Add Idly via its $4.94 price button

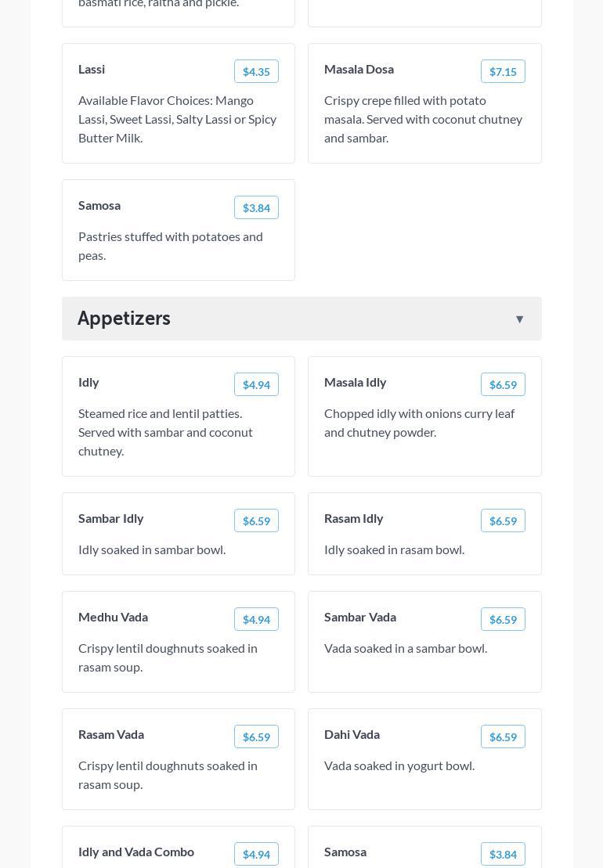pyautogui.click(x=256, y=384)
